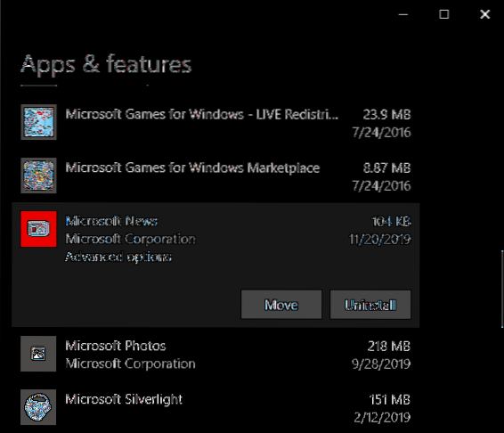
Task: Click the red Microsoft News icon
Action: pyautogui.click(x=38, y=229)
